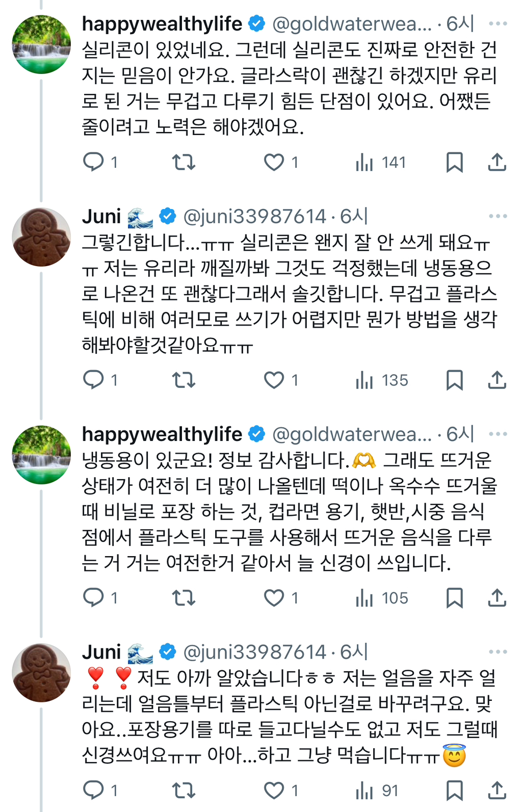Viewport: 522px width, 812px height.
Task: Open the first @juni33987614 handle link
Action: pos(254,217)
